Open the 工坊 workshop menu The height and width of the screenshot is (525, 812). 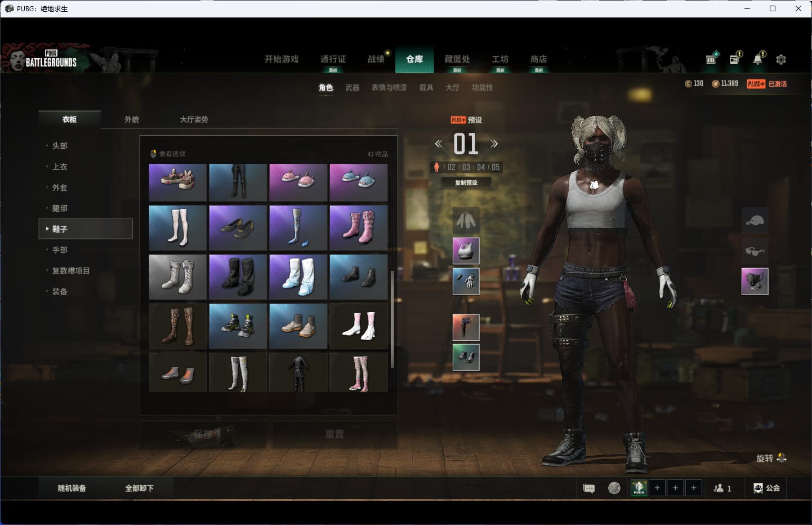500,59
